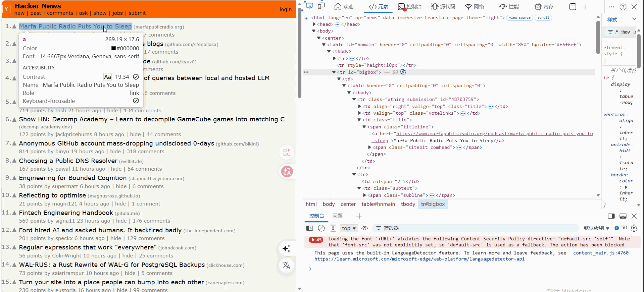
Task: Click the HN submit link
Action: [137, 13]
